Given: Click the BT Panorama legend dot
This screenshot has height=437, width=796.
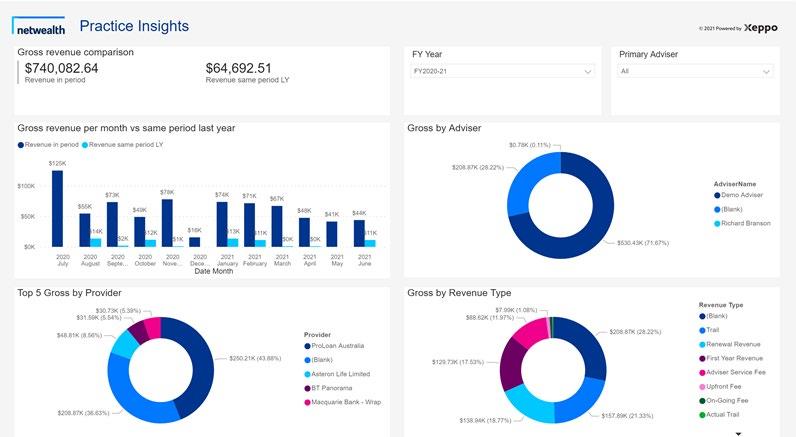Looking at the screenshot, I should tap(307, 388).
